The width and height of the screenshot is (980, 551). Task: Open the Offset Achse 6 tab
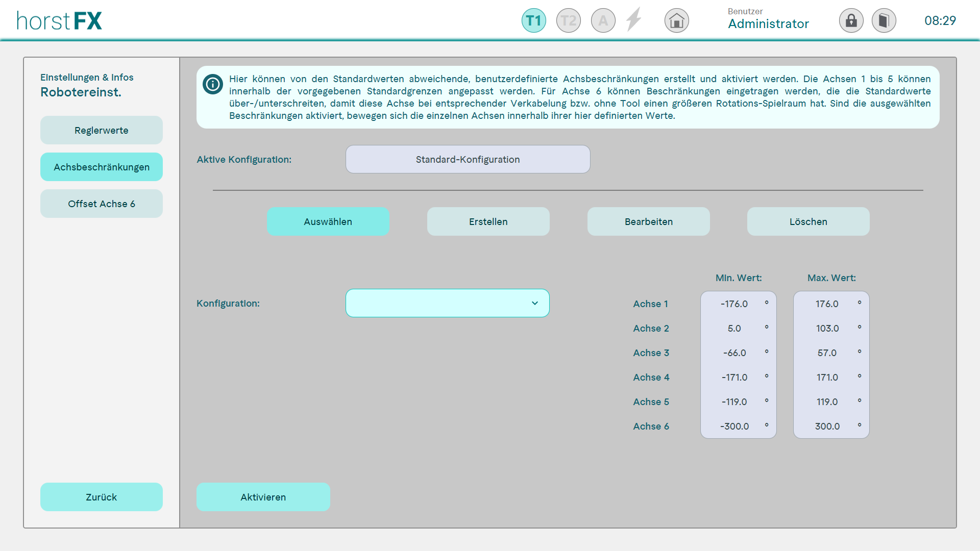pos(101,204)
